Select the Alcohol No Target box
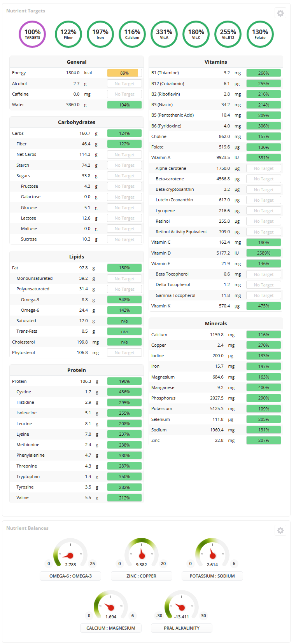The image size is (296, 644). pos(124,84)
